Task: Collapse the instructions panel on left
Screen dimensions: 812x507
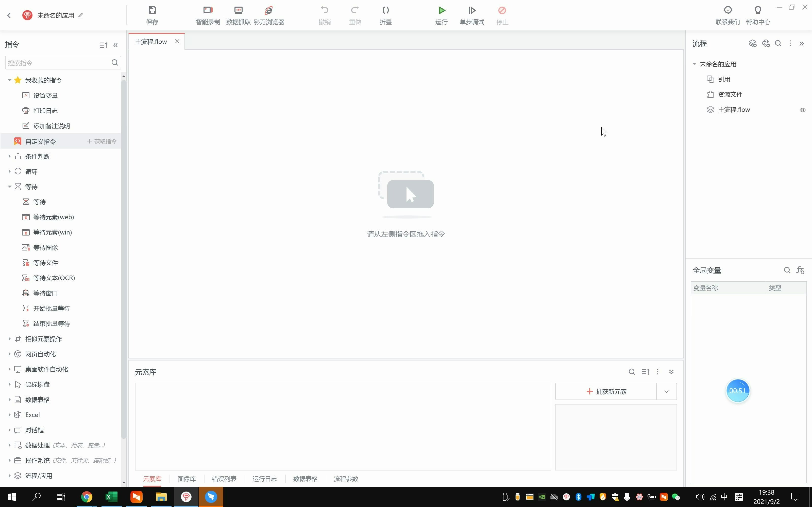Action: pos(115,45)
